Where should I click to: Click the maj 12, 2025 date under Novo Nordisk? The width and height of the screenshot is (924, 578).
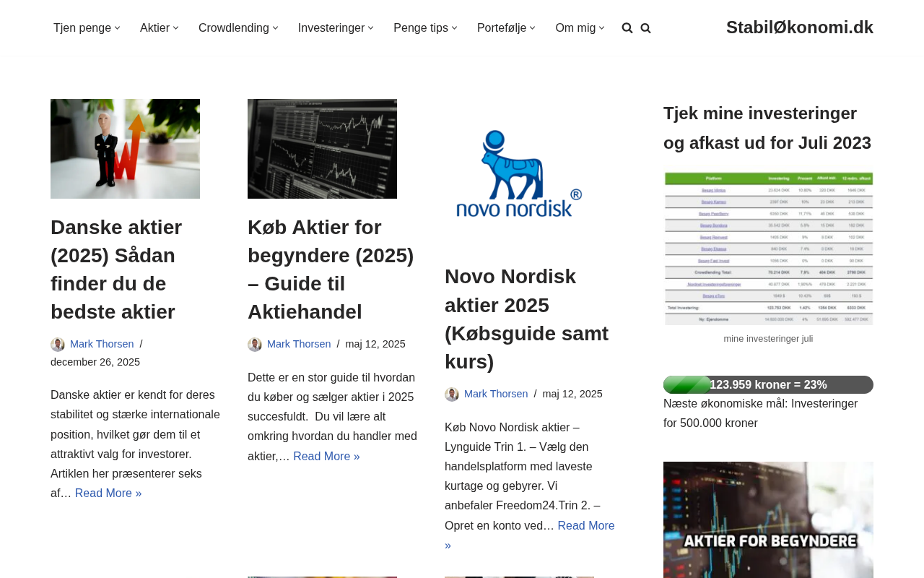click(572, 394)
